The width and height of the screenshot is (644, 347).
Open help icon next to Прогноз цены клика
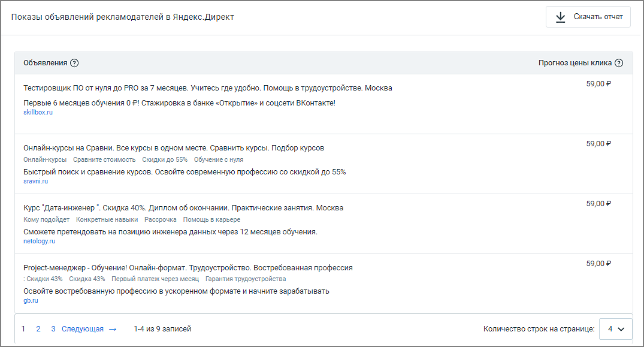click(619, 63)
